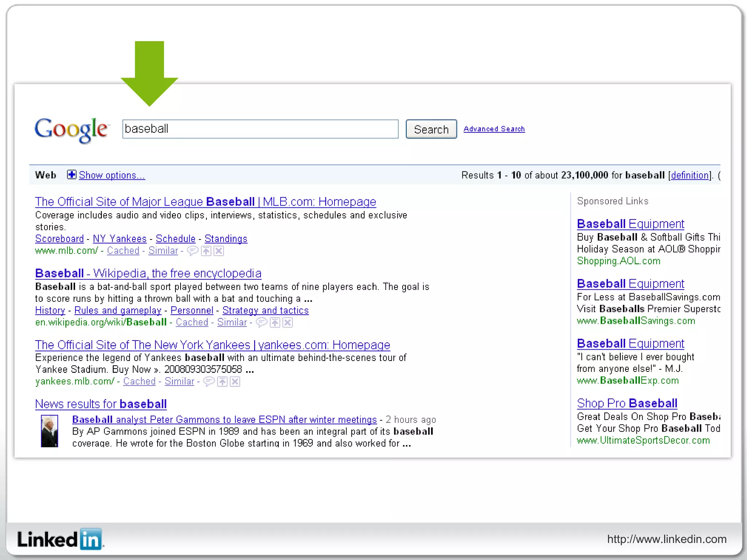Promote the mlb.com result with up-arrow icon
The image size is (747, 560).
[206, 251]
